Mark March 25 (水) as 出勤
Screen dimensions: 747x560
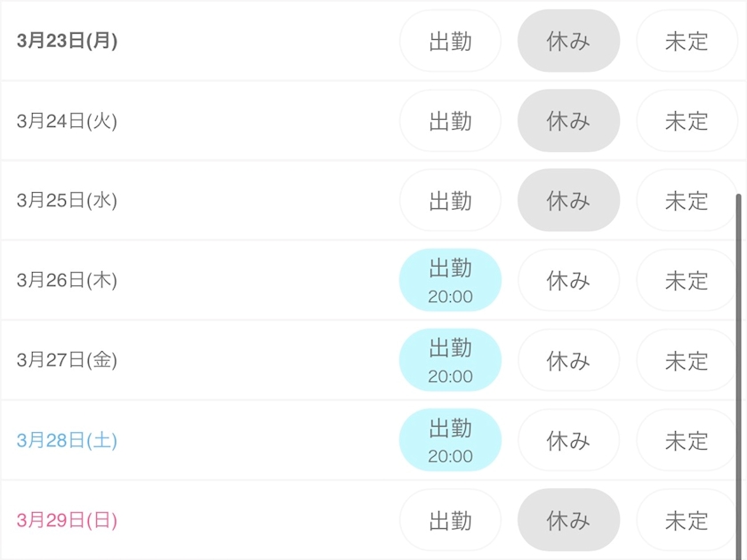click(x=450, y=201)
